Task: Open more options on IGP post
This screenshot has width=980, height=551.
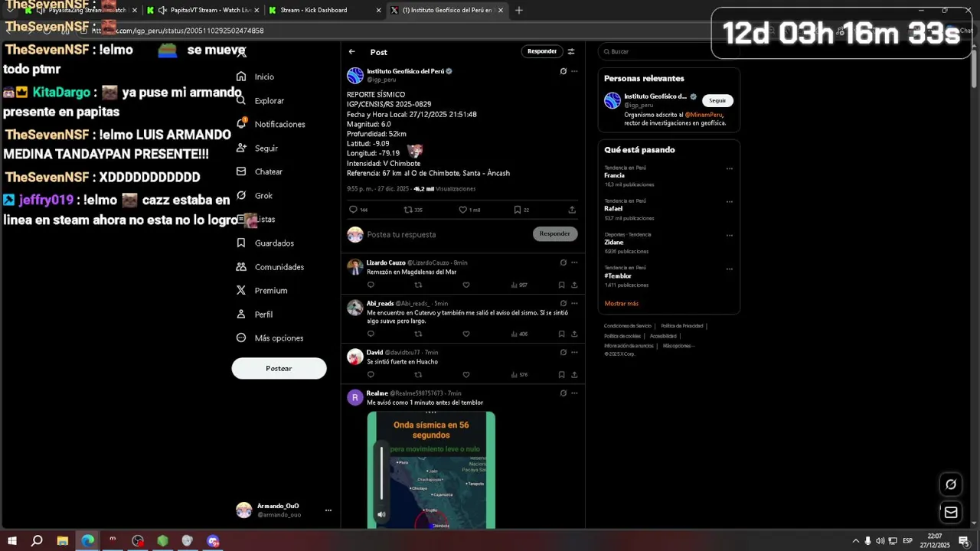Action: tap(574, 71)
